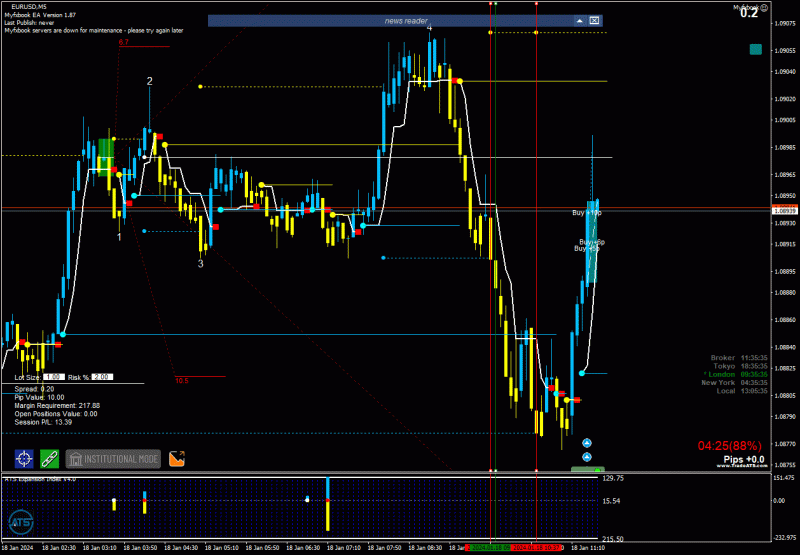800x555 pixels.
Task: Close the news reader panel
Action: tap(594, 21)
